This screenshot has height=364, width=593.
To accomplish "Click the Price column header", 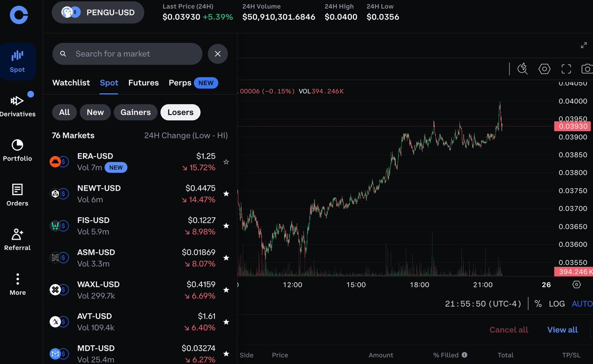I will point(280,355).
